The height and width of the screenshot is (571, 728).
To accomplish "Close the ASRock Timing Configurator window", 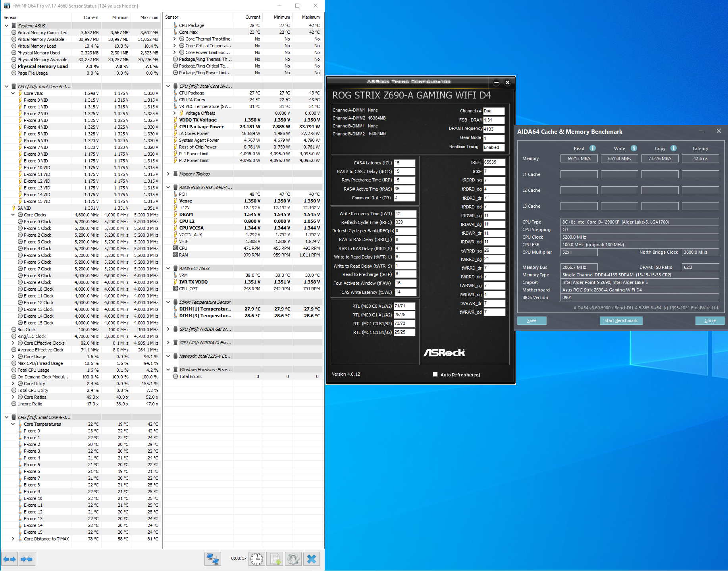I will point(507,82).
